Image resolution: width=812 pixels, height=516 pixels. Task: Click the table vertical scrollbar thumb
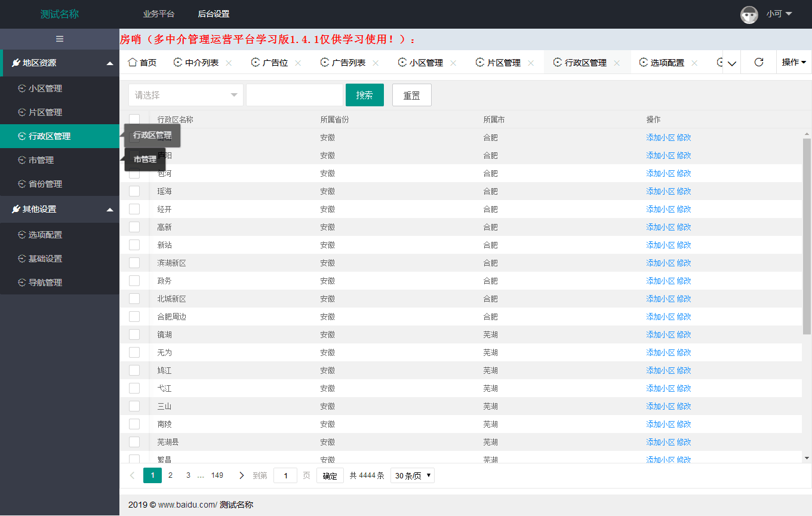click(x=807, y=236)
